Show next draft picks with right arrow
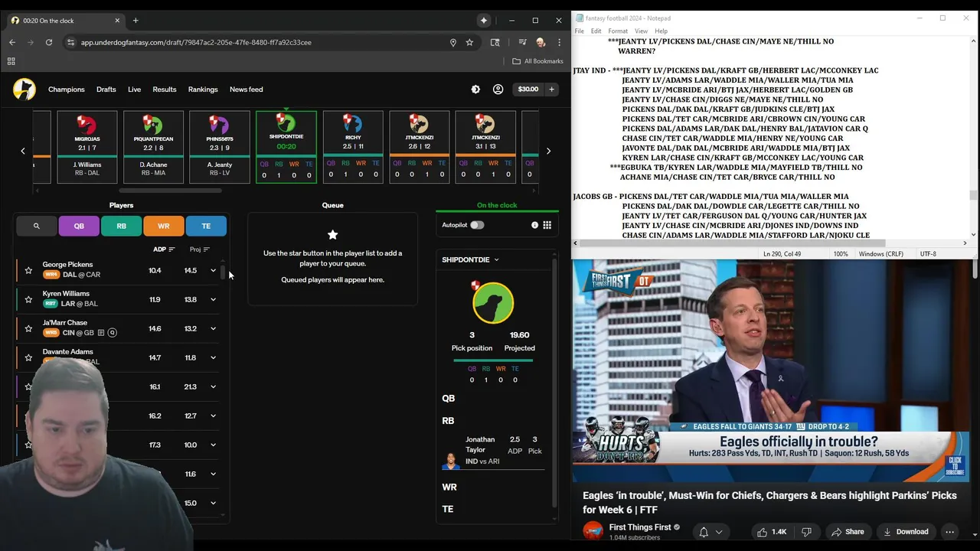This screenshot has height=551, width=980. (548, 151)
